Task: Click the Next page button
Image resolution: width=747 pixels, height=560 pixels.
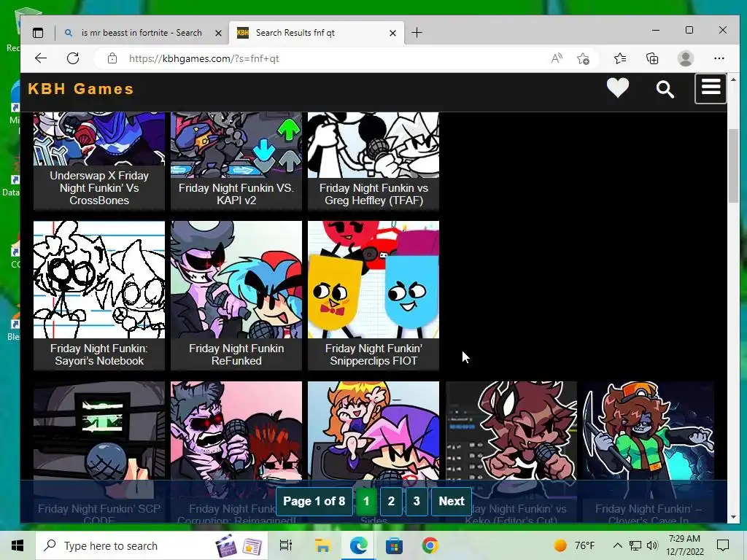Action: pyautogui.click(x=451, y=502)
